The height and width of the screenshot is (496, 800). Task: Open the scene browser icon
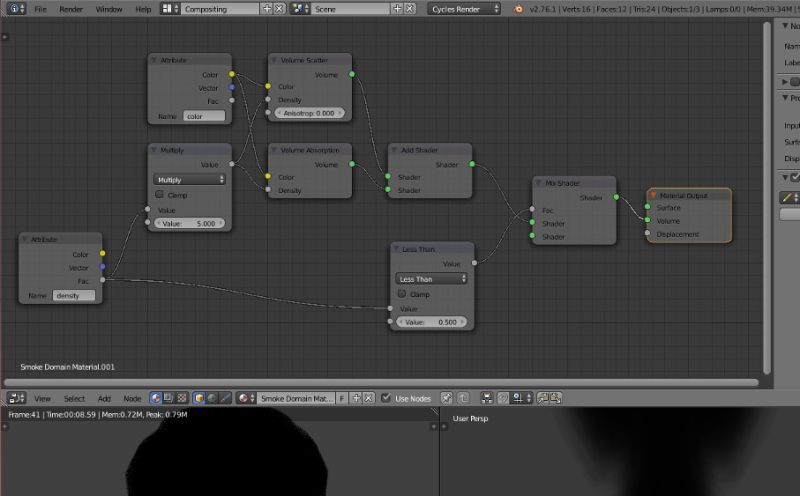(300, 9)
